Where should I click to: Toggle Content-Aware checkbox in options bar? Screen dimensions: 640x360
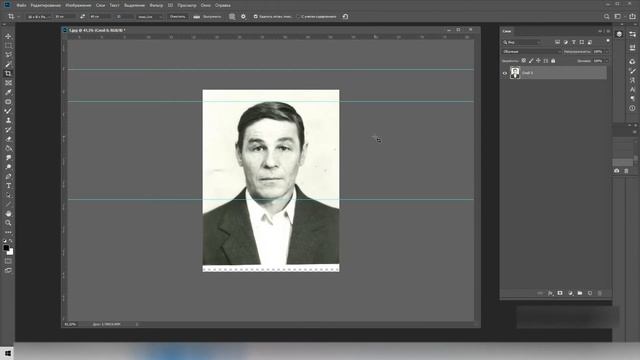tap(298, 17)
